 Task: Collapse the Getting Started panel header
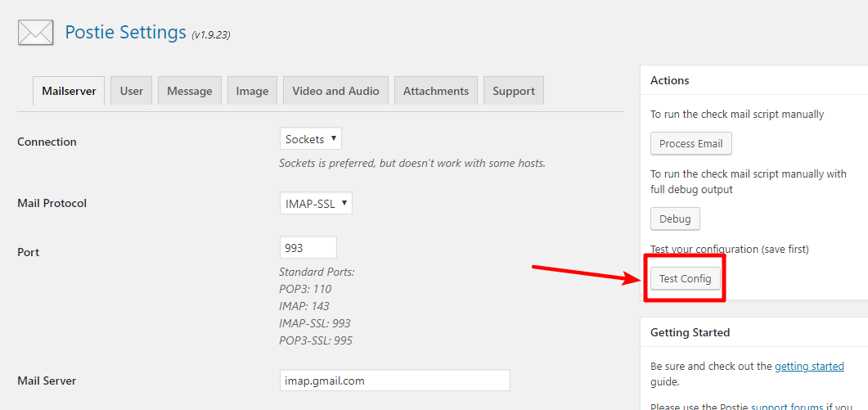[x=753, y=332]
